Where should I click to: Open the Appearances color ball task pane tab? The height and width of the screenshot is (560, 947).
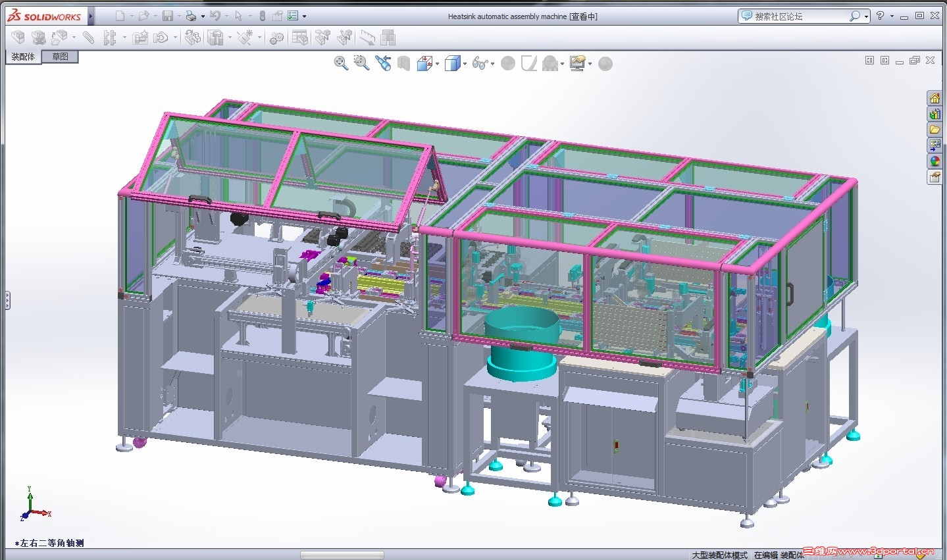pos(934,161)
